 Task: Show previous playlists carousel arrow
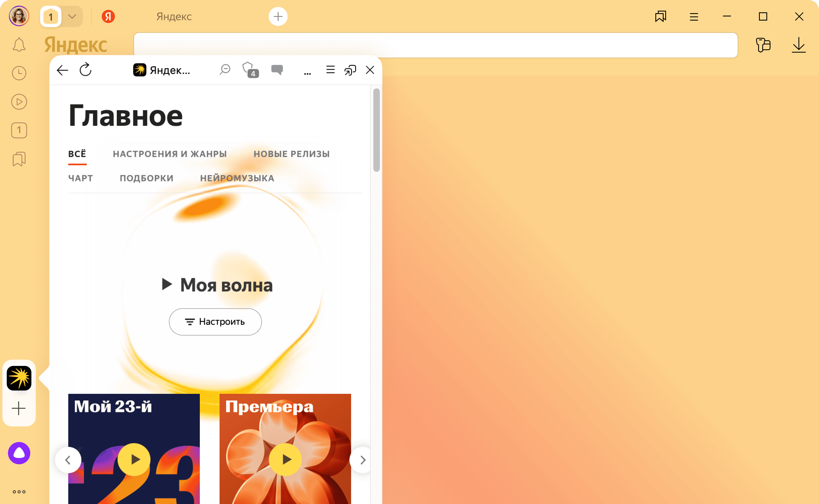(68, 460)
